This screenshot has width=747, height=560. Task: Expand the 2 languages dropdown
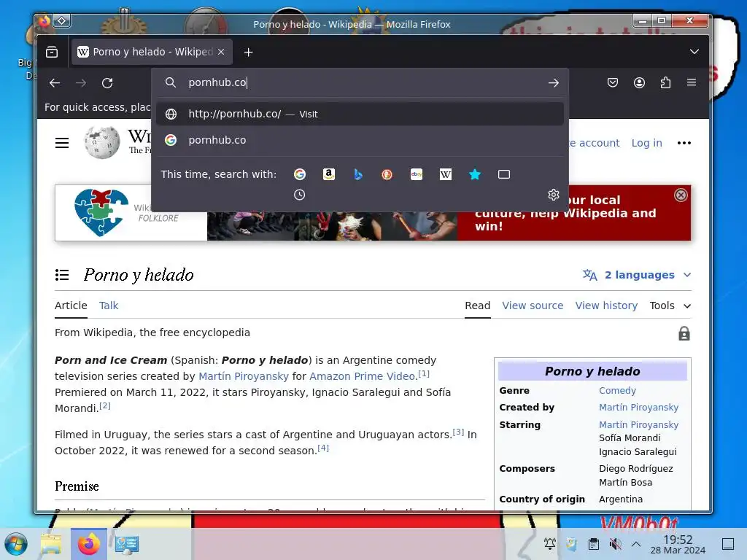[x=637, y=275]
